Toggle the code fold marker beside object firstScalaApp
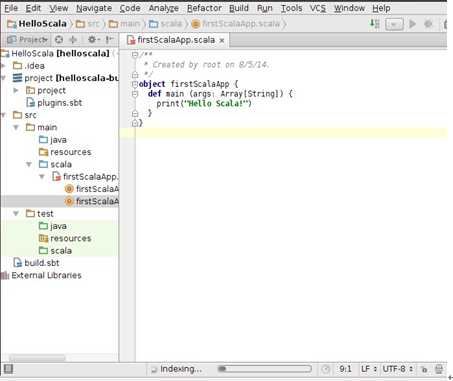 coord(135,84)
